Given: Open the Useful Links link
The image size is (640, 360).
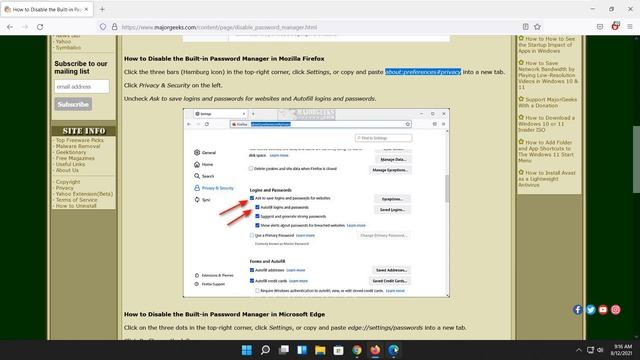Looking at the screenshot, I should pyautogui.click(x=70, y=164).
